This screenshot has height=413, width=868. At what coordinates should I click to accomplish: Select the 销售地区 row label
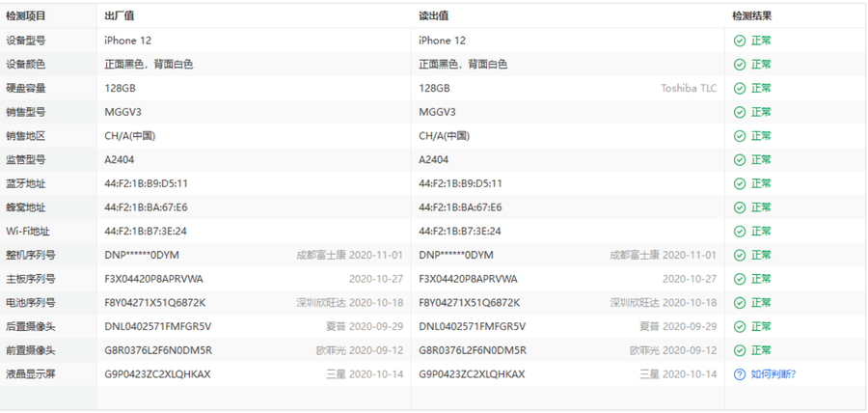26,136
